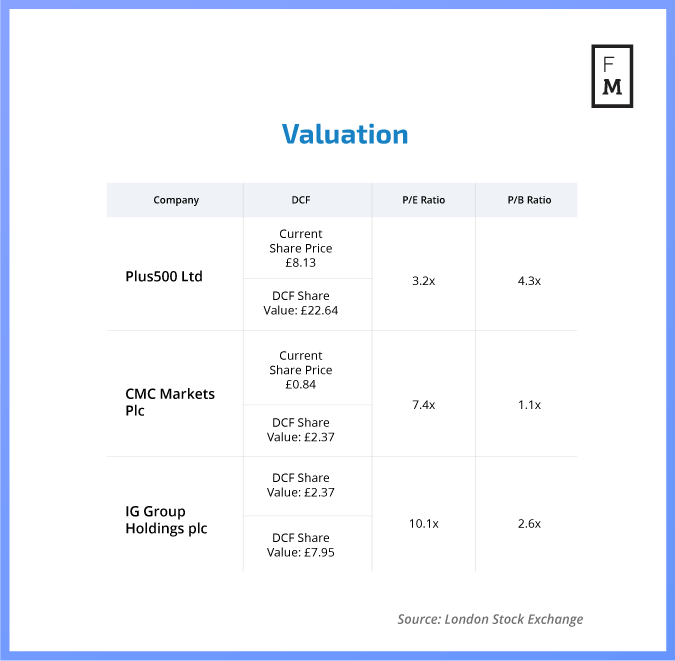Viewport: 675px width, 661px height.
Task: Click the 2.6x P/B value
Action: pos(529,524)
